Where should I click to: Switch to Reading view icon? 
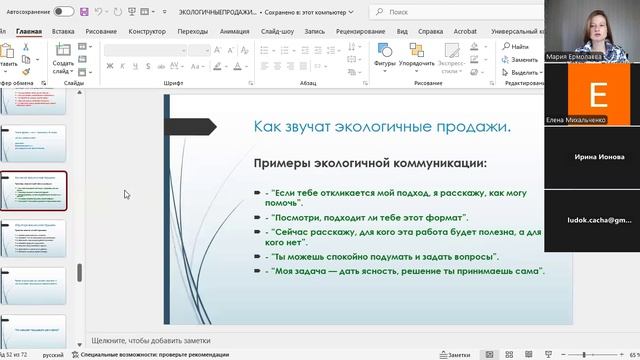pos(529,354)
